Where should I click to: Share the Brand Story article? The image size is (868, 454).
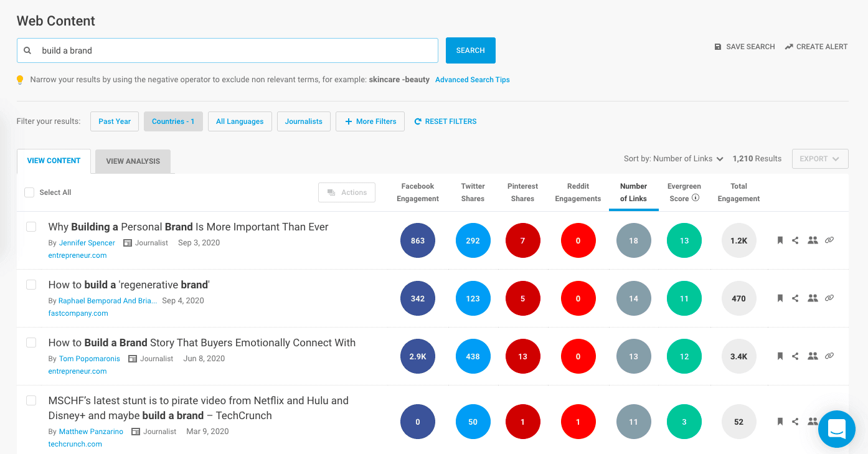pyautogui.click(x=795, y=356)
